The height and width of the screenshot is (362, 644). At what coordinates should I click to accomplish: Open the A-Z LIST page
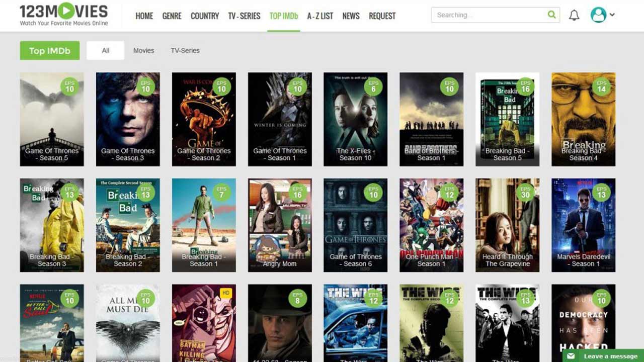point(320,16)
